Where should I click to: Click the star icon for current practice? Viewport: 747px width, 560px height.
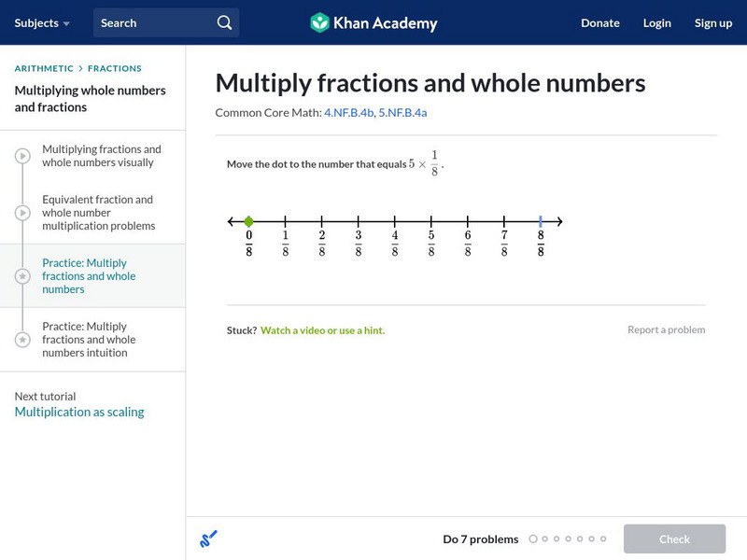(22, 276)
